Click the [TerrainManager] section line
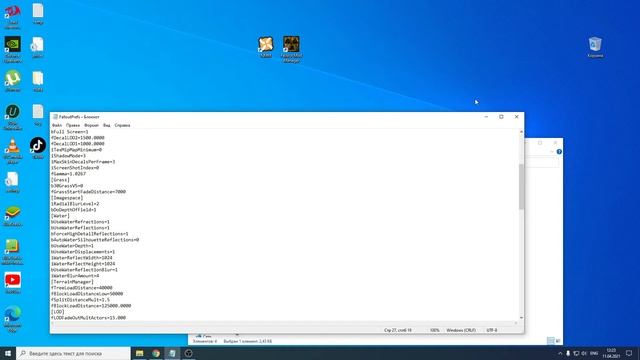This screenshot has width=640, height=360. 72,282
